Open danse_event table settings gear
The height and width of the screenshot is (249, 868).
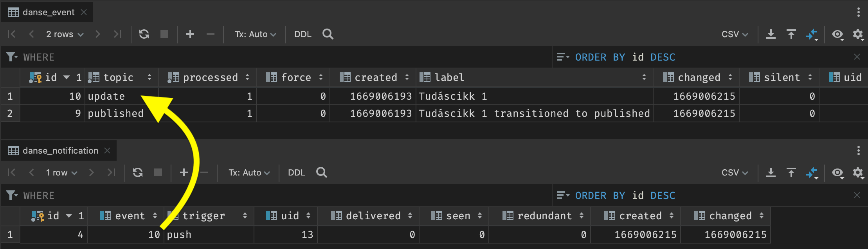pyautogui.click(x=858, y=34)
